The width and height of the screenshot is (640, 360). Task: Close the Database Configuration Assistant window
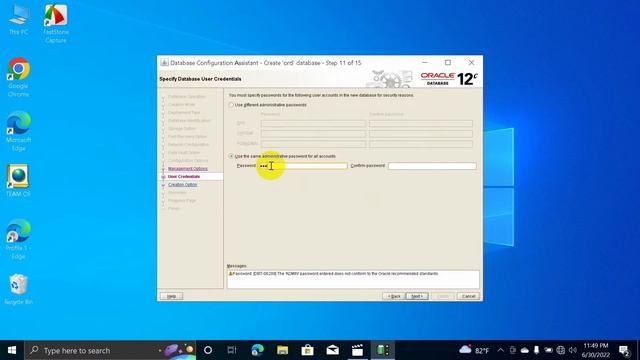click(471, 62)
